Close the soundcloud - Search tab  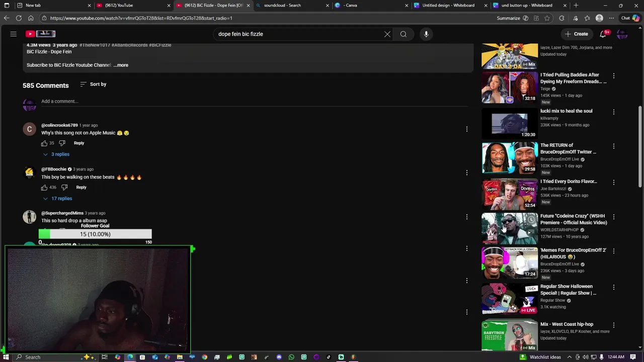click(328, 5)
